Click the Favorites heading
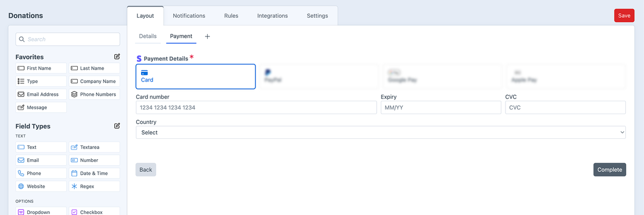The height and width of the screenshot is (215, 644). [x=30, y=57]
